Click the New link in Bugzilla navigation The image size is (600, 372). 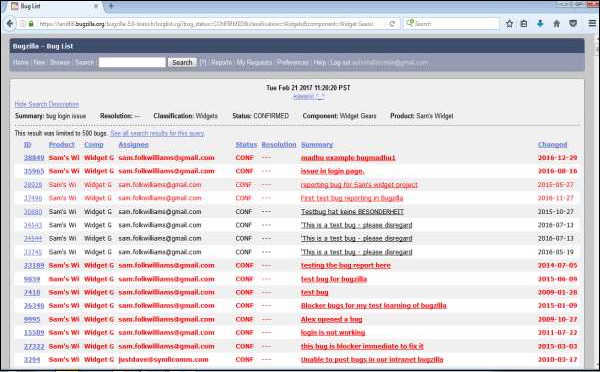(39, 62)
